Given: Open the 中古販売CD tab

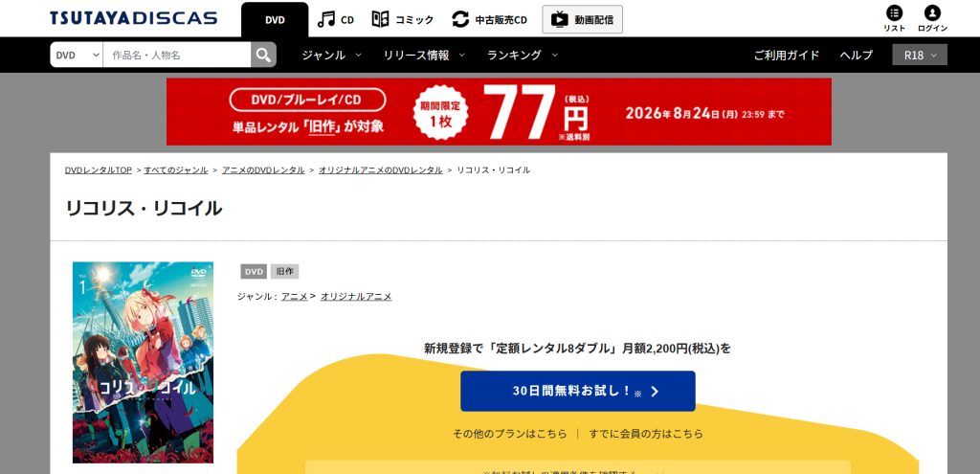Looking at the screenshot, I should (489, 19).
